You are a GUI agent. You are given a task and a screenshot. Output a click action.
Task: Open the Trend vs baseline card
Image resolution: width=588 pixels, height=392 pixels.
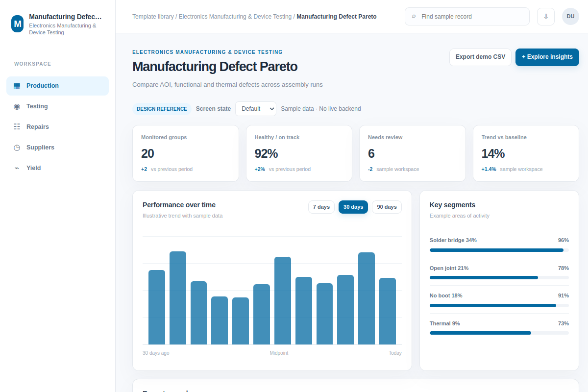click(526, 153)
